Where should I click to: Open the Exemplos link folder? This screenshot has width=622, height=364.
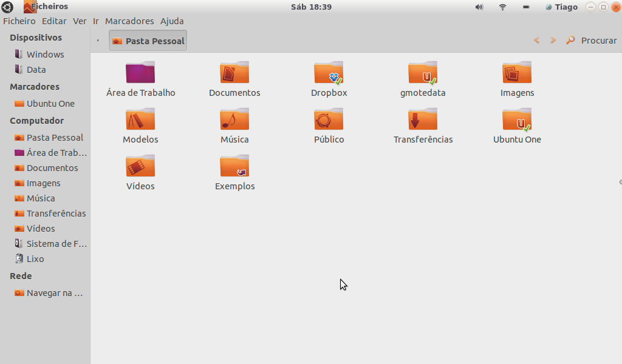click(234, 166)
